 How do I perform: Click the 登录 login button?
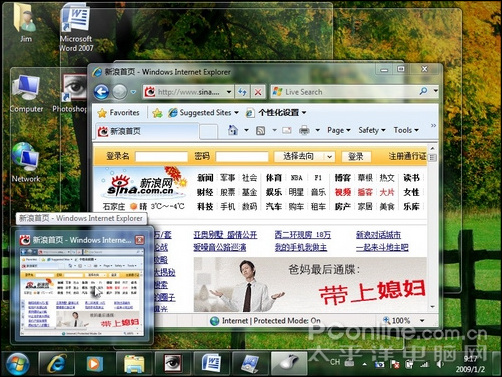356,156
